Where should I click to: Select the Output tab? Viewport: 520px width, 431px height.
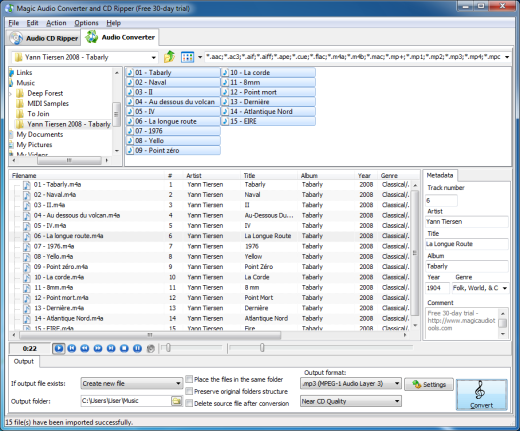pos(24,362)
